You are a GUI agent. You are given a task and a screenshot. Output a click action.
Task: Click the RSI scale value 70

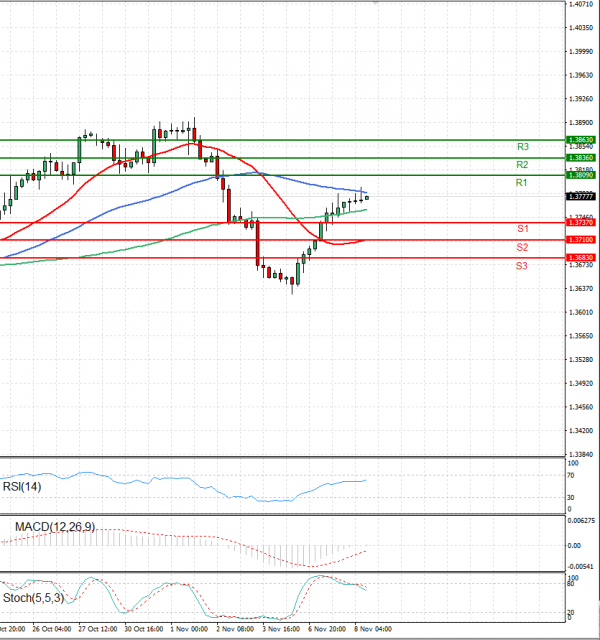tap(571, 476)
